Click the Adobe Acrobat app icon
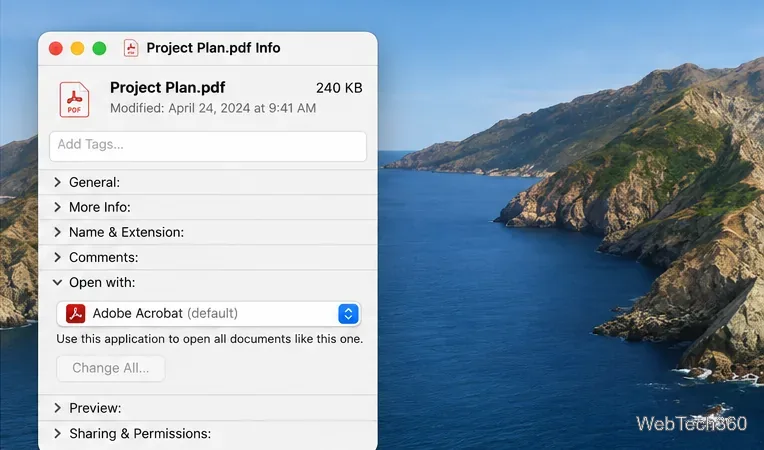This screenshot has height=450, width=764. (x=76, y=314)
